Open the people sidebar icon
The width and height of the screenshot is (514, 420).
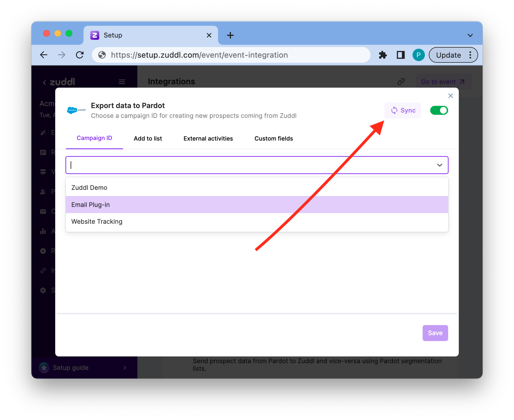coord(43,192)
